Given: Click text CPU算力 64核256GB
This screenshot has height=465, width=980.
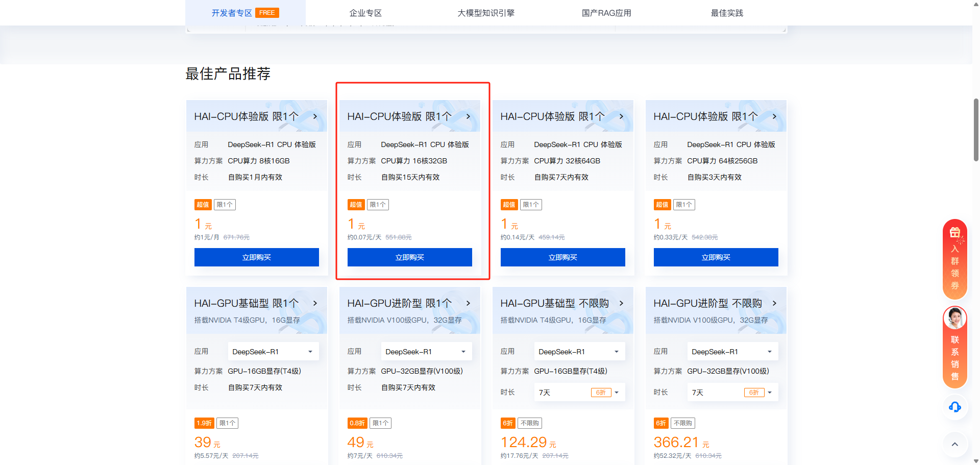Looking at the screenshot, I should point(722,161).
